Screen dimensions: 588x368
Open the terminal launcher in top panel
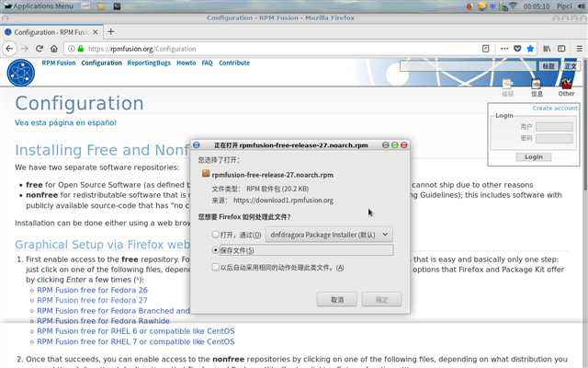coord(118,6)
